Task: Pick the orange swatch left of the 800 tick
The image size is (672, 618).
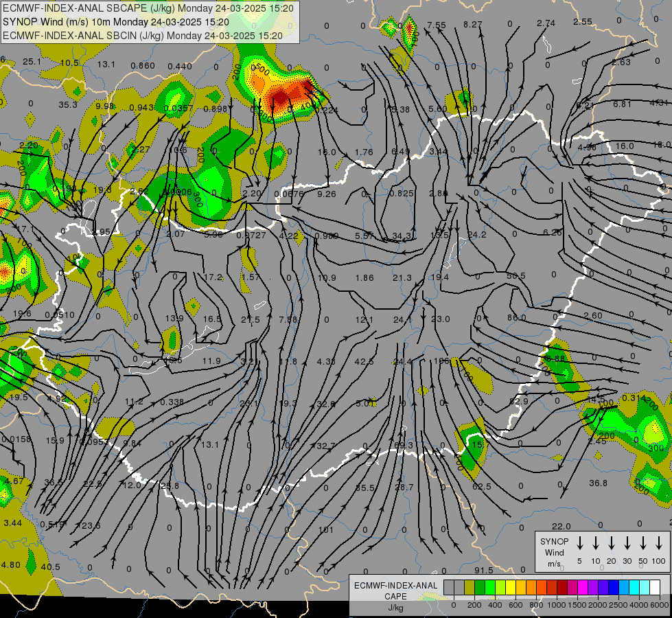Action: (531, 588)
